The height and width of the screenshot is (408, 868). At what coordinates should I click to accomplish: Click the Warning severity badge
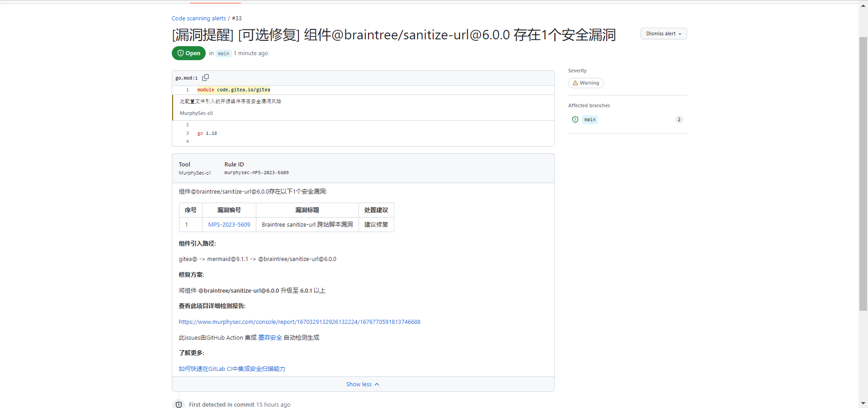click(x=586, y=83)
